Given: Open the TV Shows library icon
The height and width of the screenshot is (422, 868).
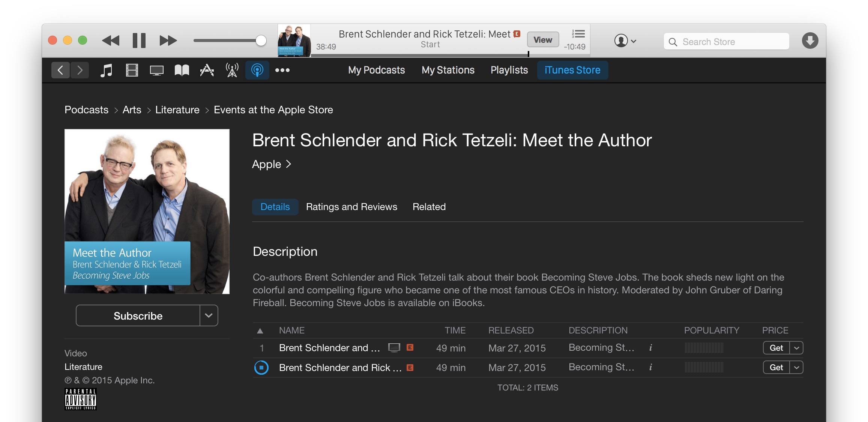Looking at the screenshot, I should (x=156, y=70).
